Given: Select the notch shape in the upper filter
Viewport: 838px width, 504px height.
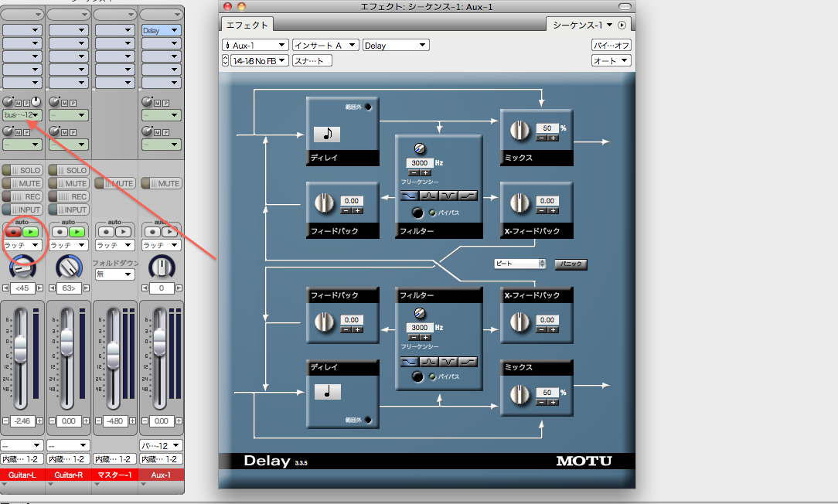Looking at the screenshot, I should click(448, 196).
